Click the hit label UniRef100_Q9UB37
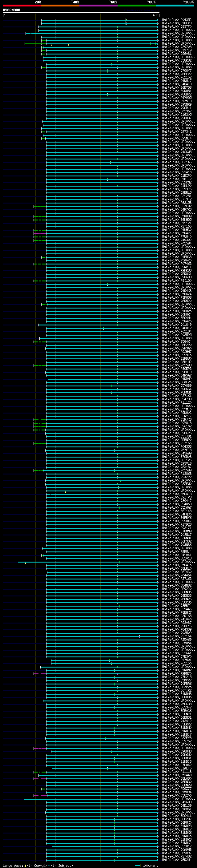The width and height of the screenshot is (197, 868). (177, 118)
